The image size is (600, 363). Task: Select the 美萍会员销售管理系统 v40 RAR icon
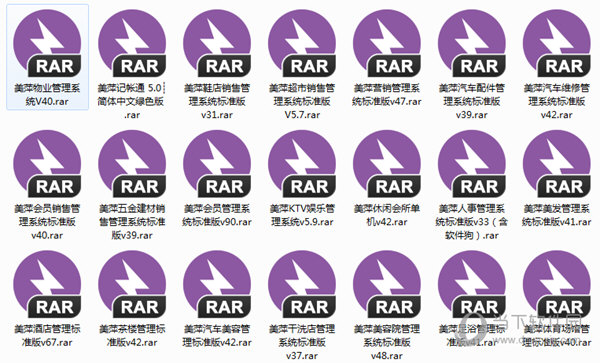pos(47,164)
